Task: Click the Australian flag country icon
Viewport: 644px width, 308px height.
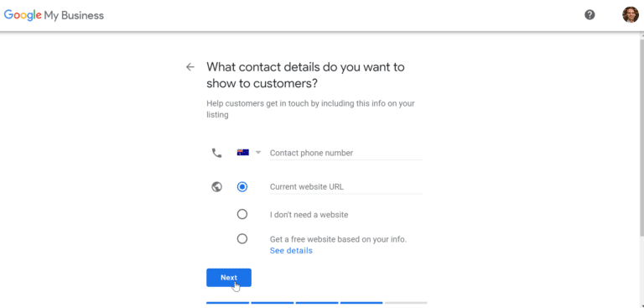Action: [x=242, y=153]
